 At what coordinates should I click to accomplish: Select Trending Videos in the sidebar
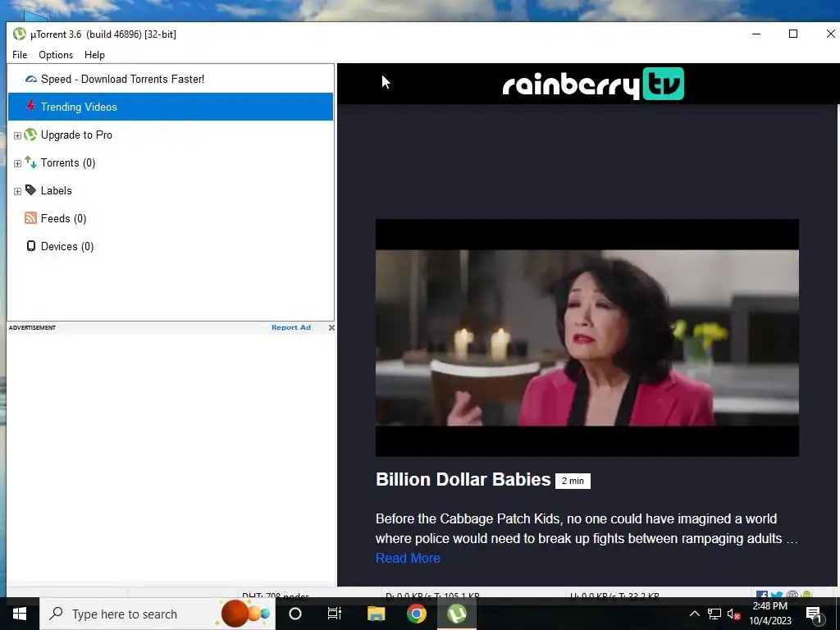click(x=171, y=107)
